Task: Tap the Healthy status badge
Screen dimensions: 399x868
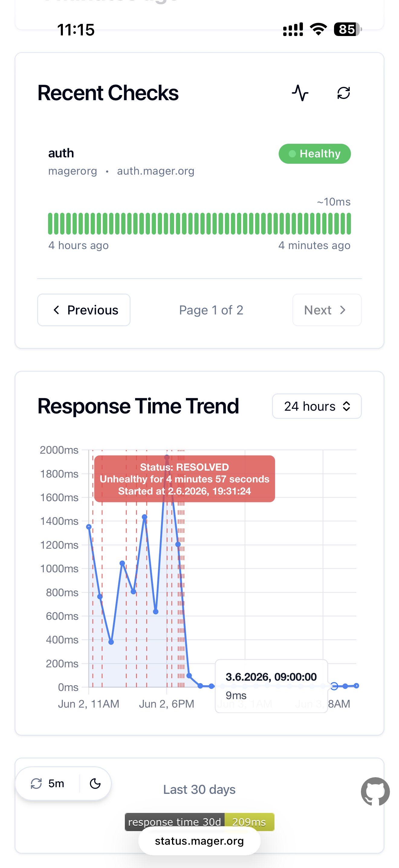Action: [315, 154]
